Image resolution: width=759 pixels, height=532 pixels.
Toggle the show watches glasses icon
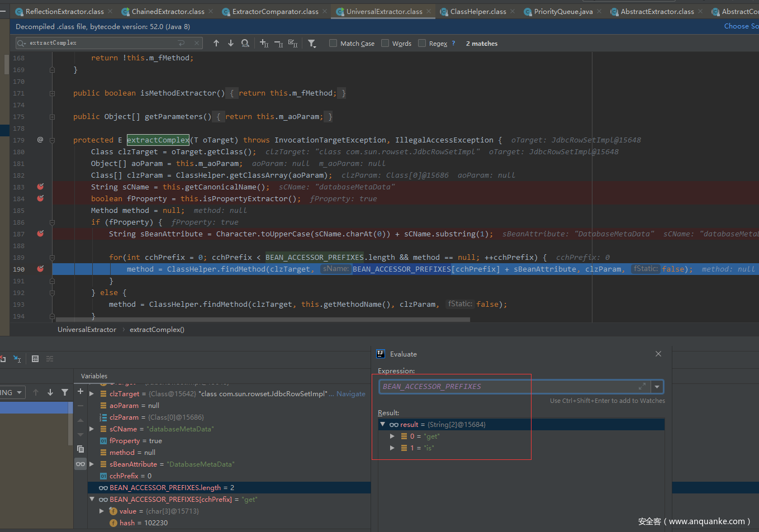click(80, 464)
